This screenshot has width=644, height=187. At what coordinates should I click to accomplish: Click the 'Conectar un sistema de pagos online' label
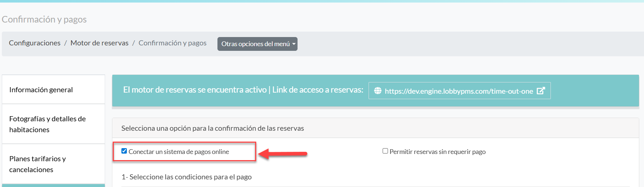[179, 152]
